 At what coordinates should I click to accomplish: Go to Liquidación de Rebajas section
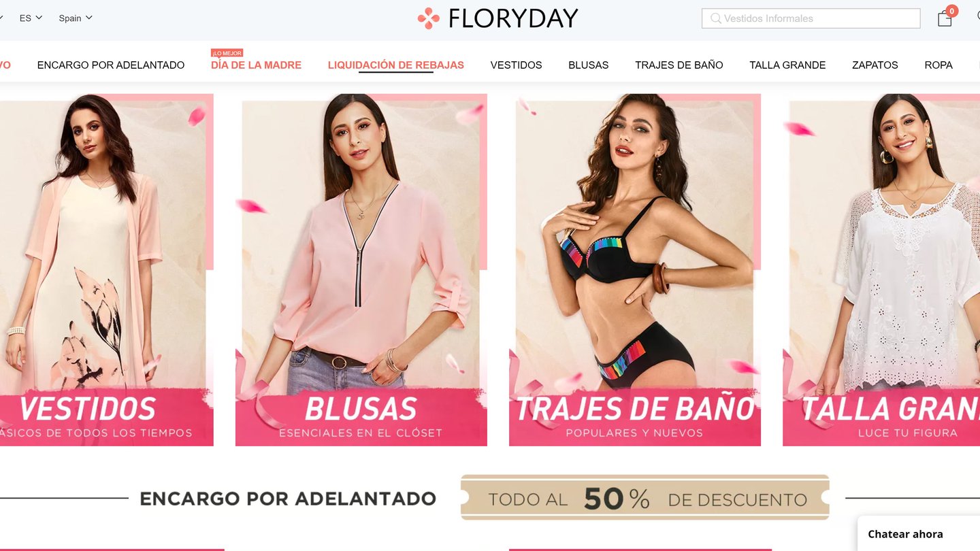tap(396, 65)
